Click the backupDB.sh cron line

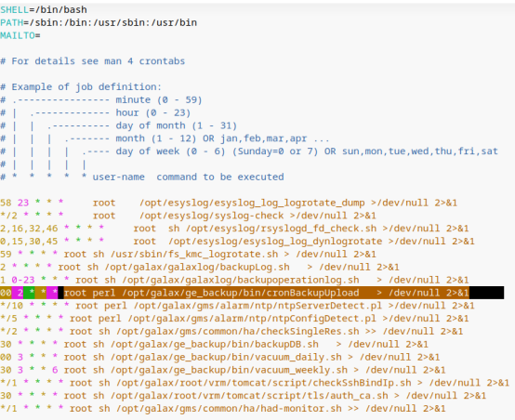[214, 344]
